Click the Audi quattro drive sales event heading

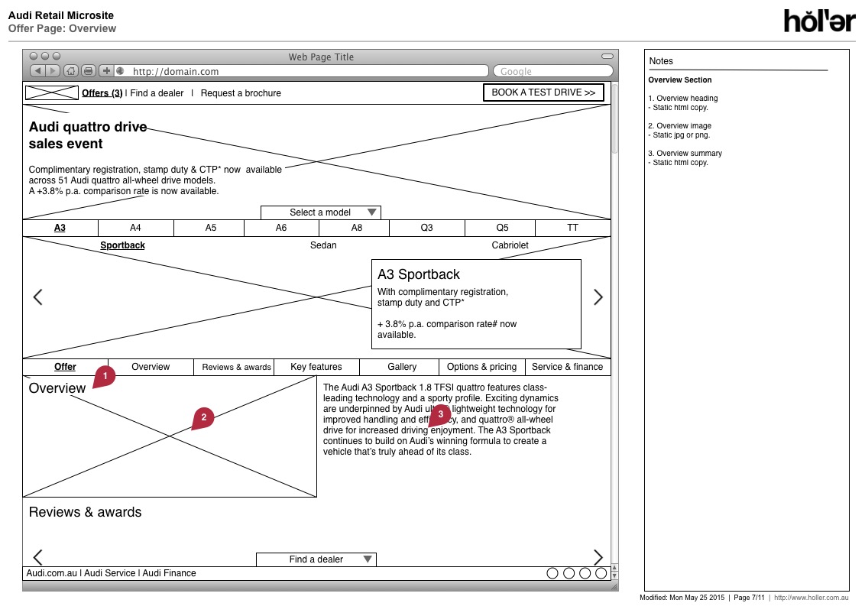pyautogui.click(x=88, y=135)
